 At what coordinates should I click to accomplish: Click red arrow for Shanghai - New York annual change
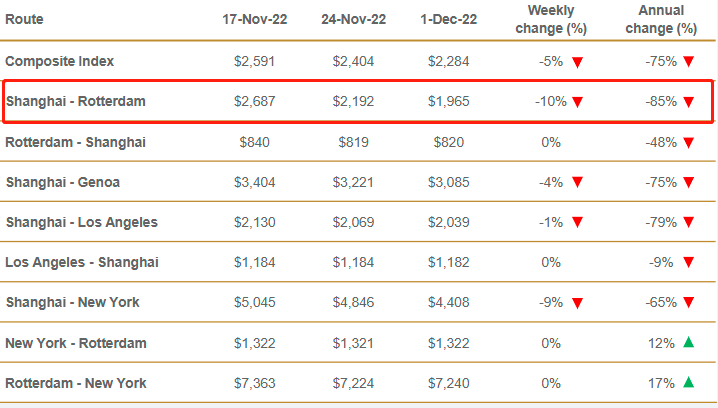(688, 302)
